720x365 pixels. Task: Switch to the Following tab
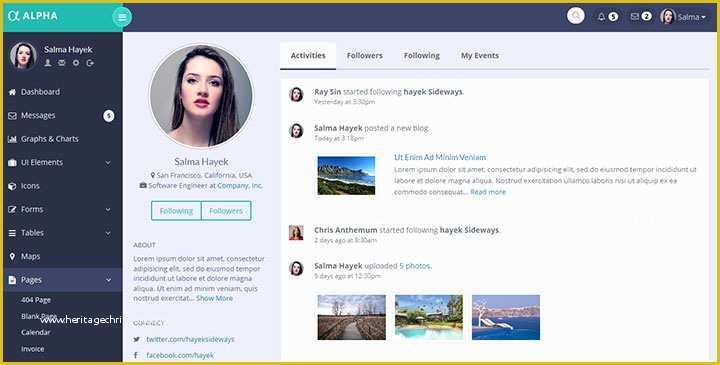422,56
